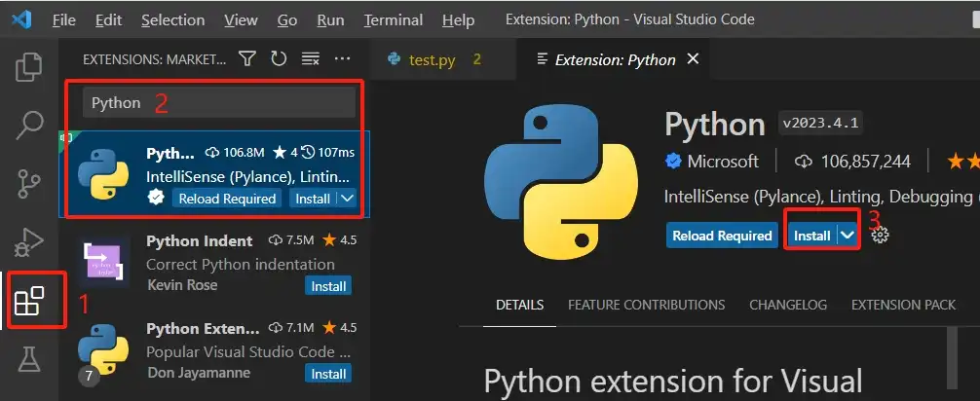Screen dimensions: 980x401
Task: Install the Python Indent extension
Action: [x=328, y=286]
